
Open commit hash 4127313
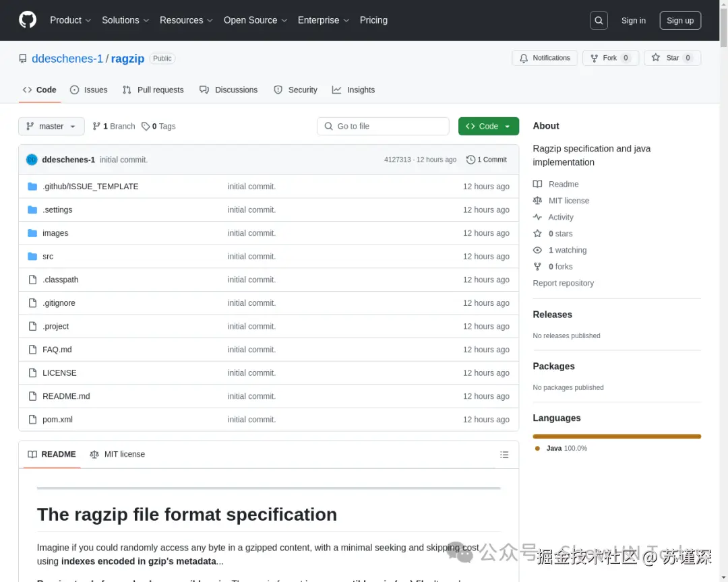click(x=398, y=160)
